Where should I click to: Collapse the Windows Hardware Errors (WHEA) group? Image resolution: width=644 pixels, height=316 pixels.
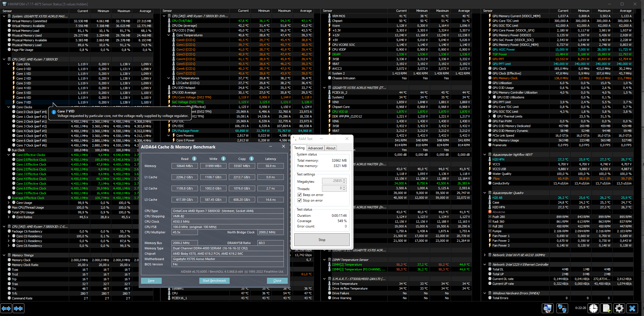click(x=485, y=293)
